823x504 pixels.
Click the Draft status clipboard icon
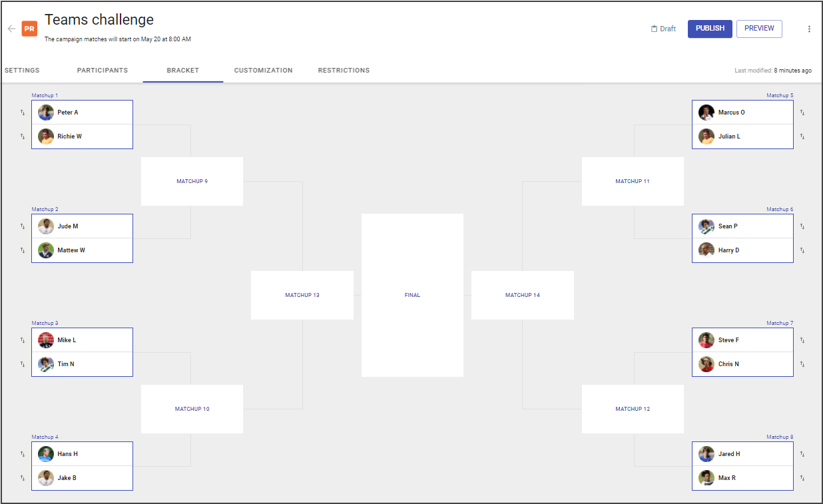tap(655, 29)
